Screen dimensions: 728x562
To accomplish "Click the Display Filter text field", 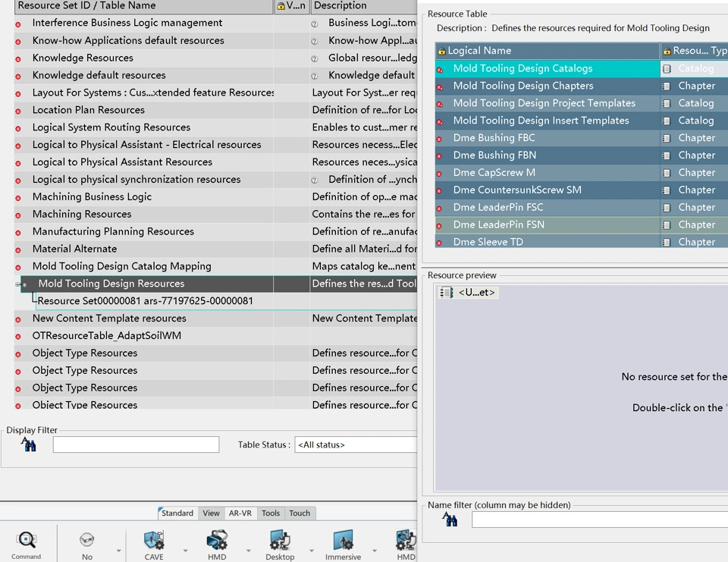I will pos(136,444).
